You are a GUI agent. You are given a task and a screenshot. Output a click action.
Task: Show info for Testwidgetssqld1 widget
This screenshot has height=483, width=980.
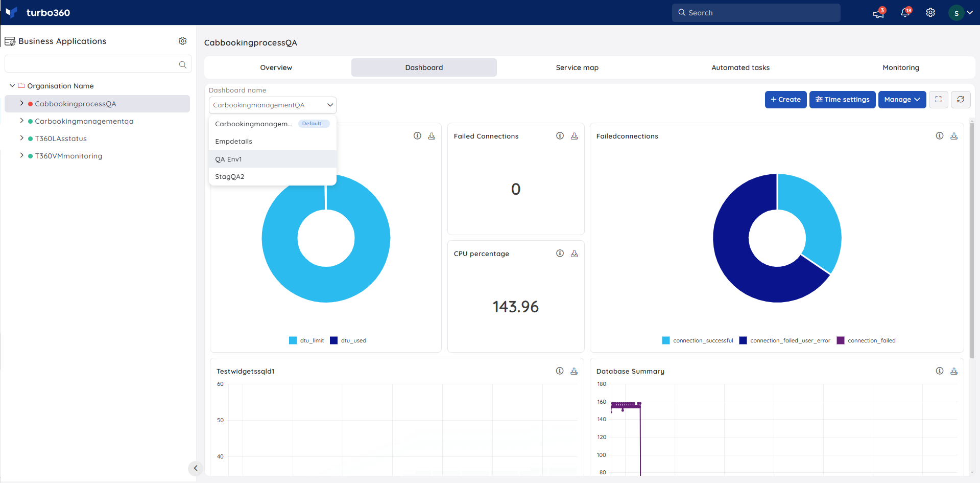[x=560, y=371]
